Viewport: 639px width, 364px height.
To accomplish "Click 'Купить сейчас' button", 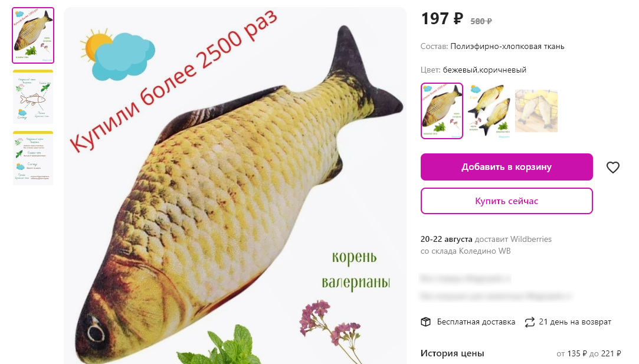I will pos(507,201).
